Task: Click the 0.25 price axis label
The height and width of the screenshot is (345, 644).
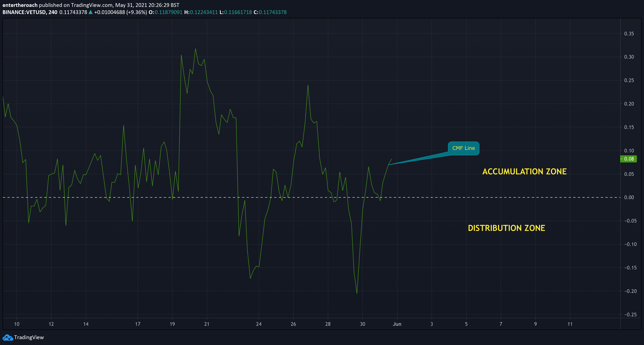Action: [x=629, y=80]
